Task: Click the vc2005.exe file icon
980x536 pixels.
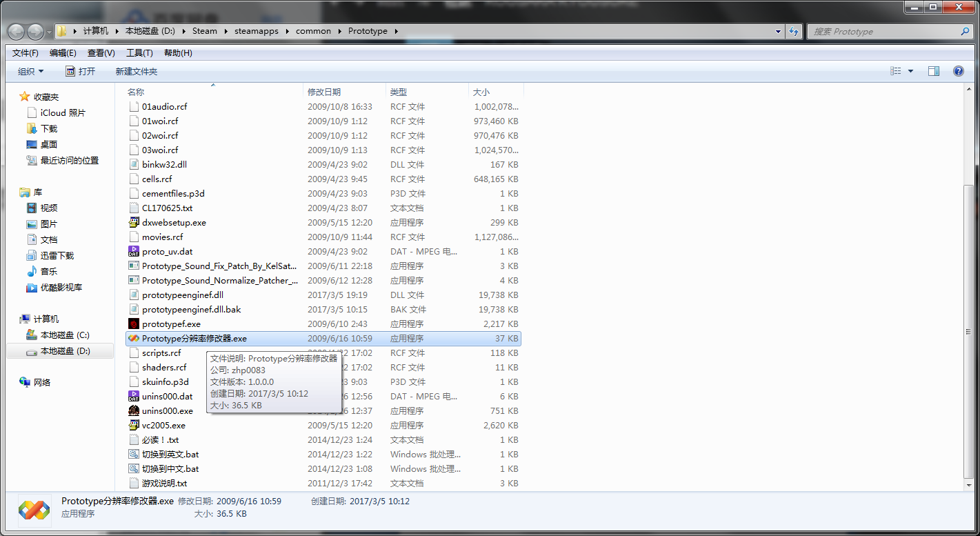Action: 134,426
